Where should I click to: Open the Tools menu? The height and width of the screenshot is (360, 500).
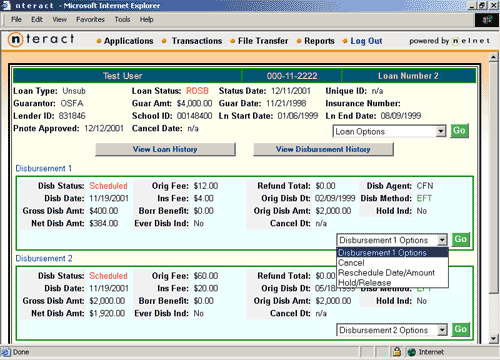tap(122, 19)
